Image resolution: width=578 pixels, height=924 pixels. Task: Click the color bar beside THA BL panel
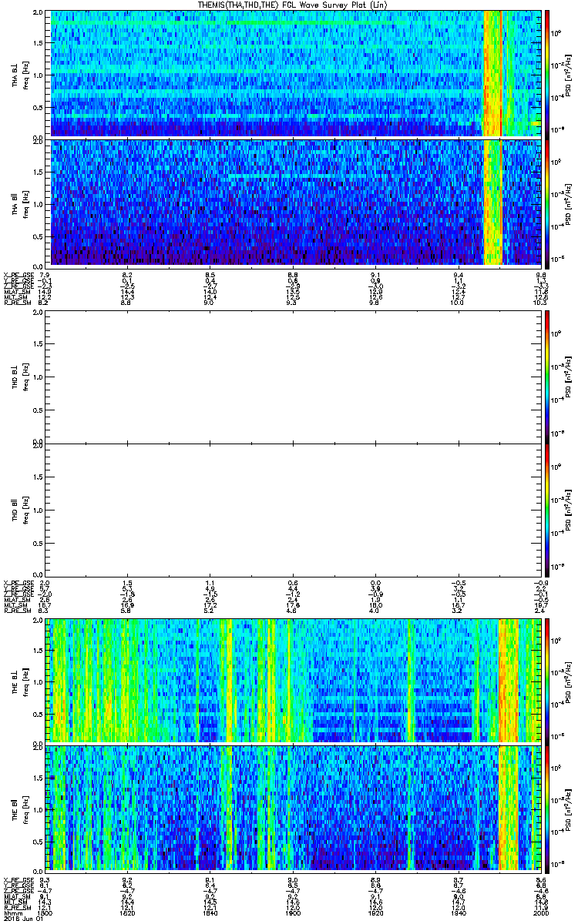point(547,73)
